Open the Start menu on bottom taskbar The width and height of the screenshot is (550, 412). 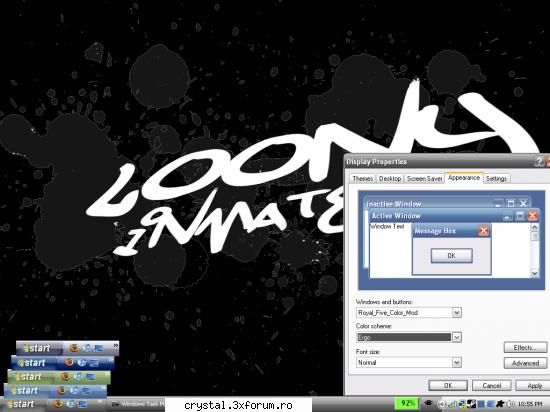click(x=22, y=404)
